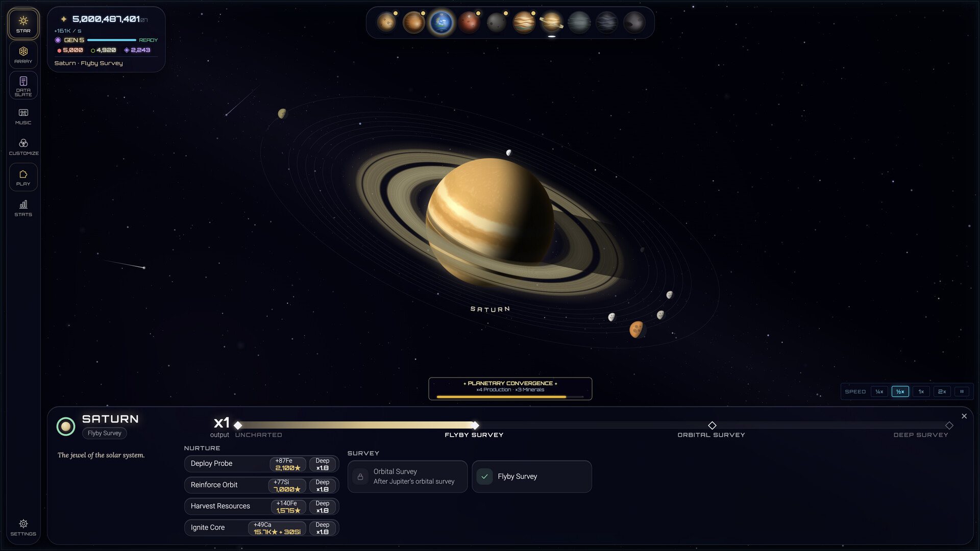980x551 pixels.
Task: Select Earth in the planet selector bar
Action: pos(442,22)
